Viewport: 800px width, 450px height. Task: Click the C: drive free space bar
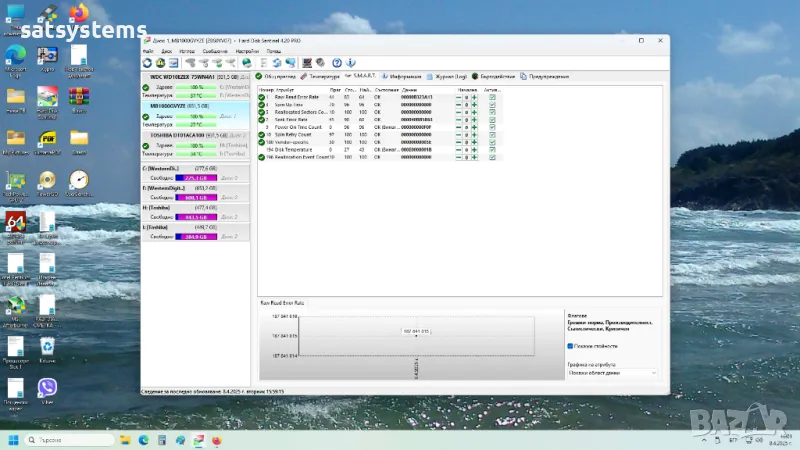(195, 178)
